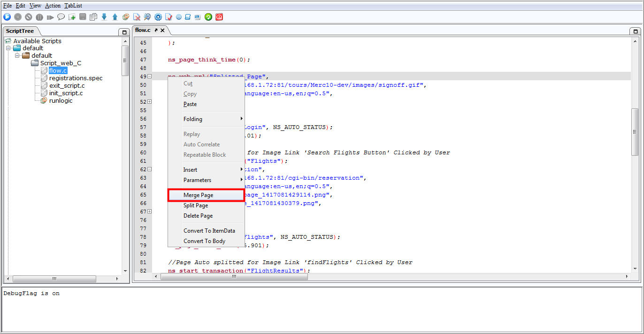Expand the code fold at line 67
The image size is (644, 334).
click(x=149, y=212)
